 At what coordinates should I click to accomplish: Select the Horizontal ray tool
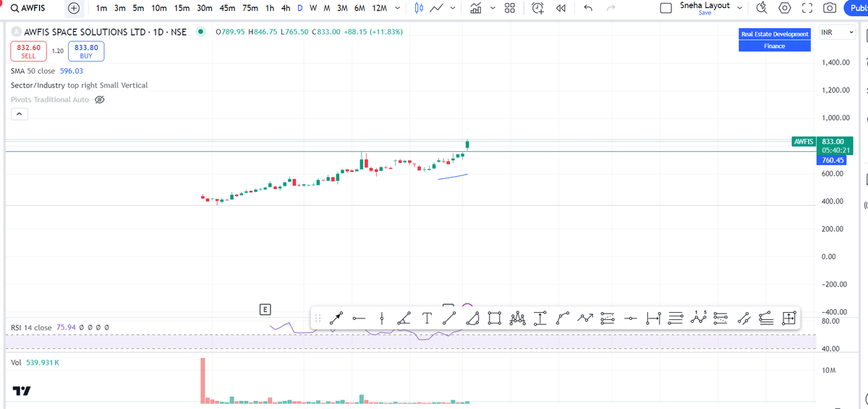(x=630, y=318)
